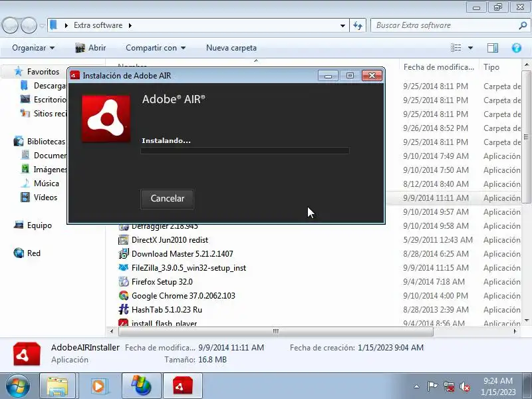Open the Música library
This screenshot has height=399, width=532.
coord(46,184)
